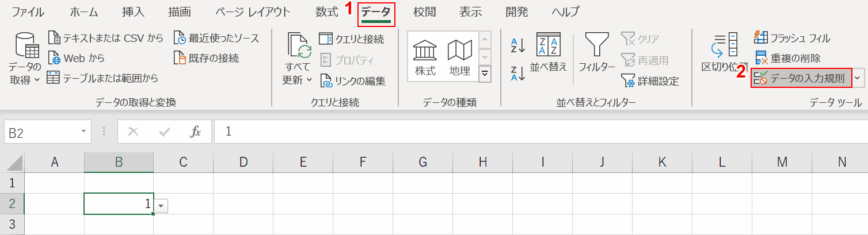
Task: Sort descending Z to A
Action: [x=518, y=73]
